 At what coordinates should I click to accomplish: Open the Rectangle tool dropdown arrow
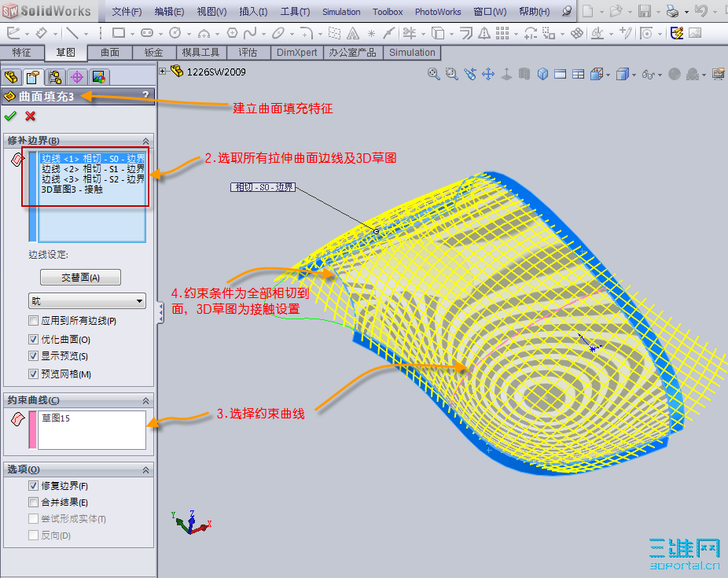click(x=132, y=34)
